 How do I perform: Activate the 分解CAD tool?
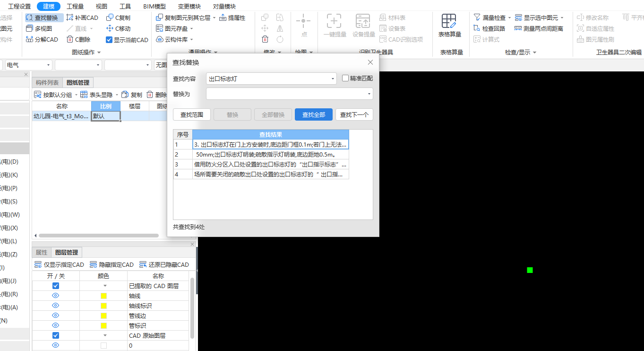pyautogui.click(x=44, y=39)
